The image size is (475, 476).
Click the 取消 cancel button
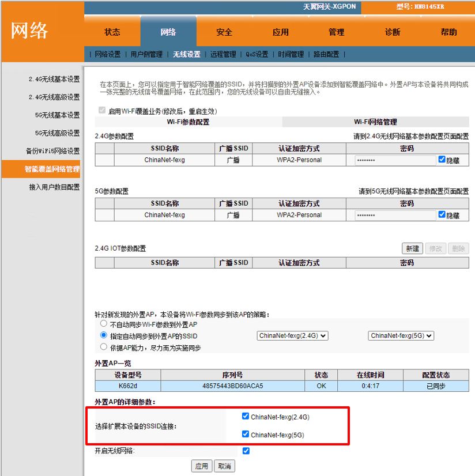click(x=224, y=466)
